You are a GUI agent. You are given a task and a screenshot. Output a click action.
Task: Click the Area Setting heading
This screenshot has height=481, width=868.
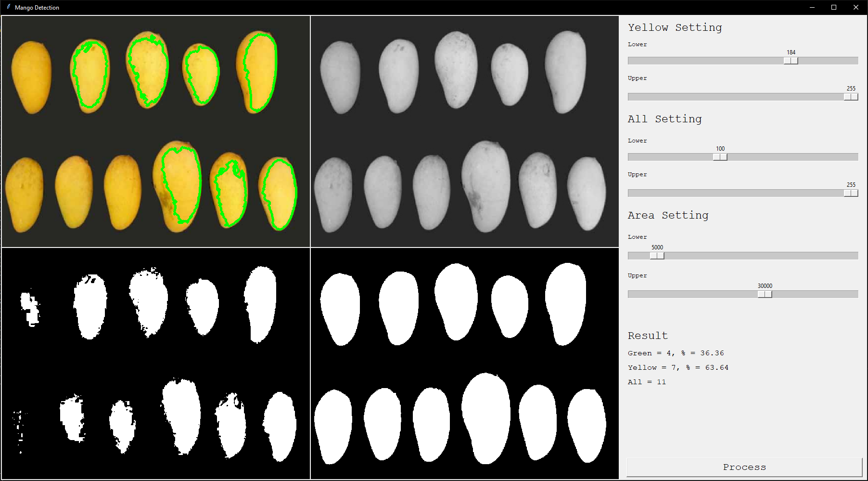(668, 215)
